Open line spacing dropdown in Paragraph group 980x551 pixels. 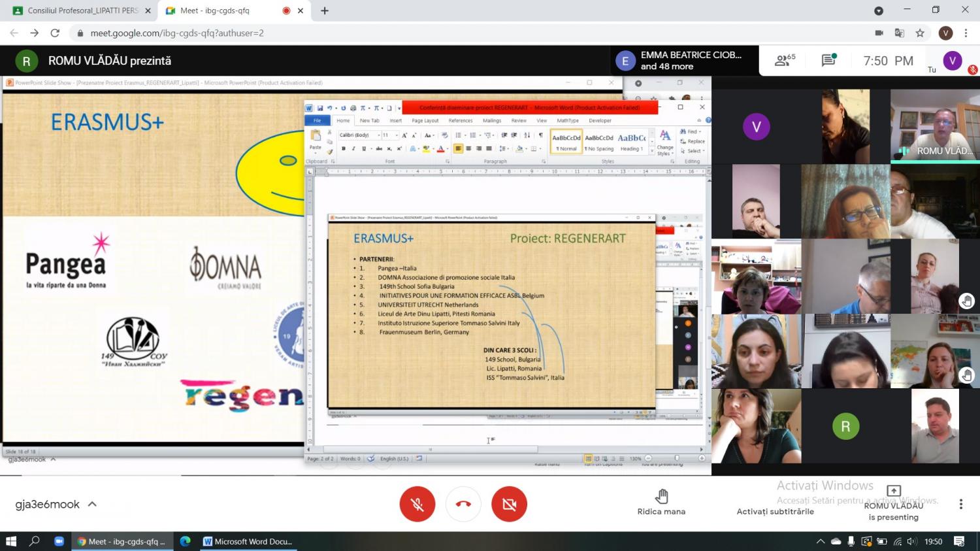coord(504,148)
